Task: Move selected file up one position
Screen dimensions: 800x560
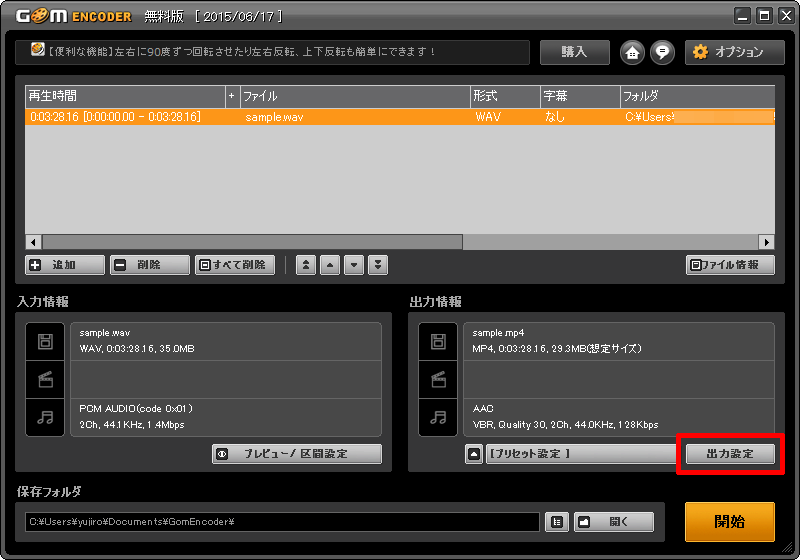Action: [330, 265]
